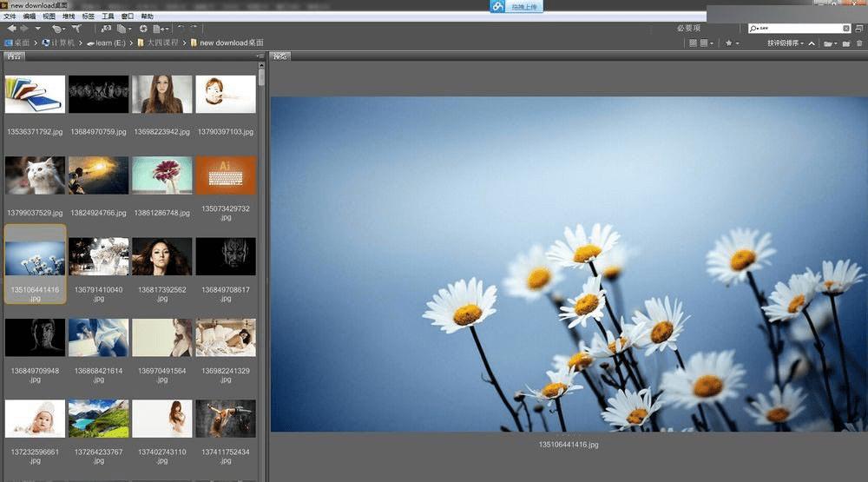Click new download桌面 in the path bar
868x482 pixels.
(x=227, y=43)
